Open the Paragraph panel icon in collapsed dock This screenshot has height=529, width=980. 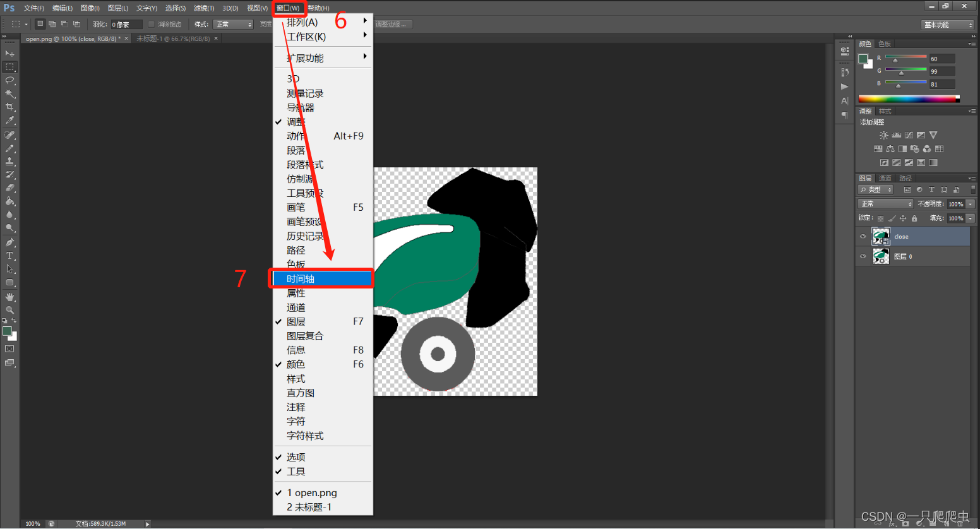tap(844, 115)
